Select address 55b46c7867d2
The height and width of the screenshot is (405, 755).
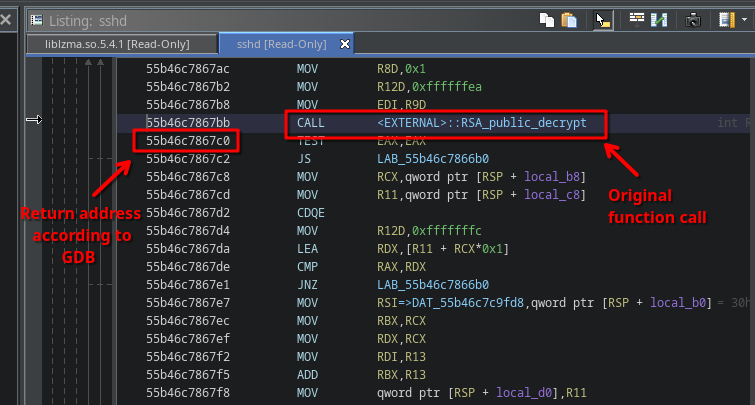click(x=188, y=213)
